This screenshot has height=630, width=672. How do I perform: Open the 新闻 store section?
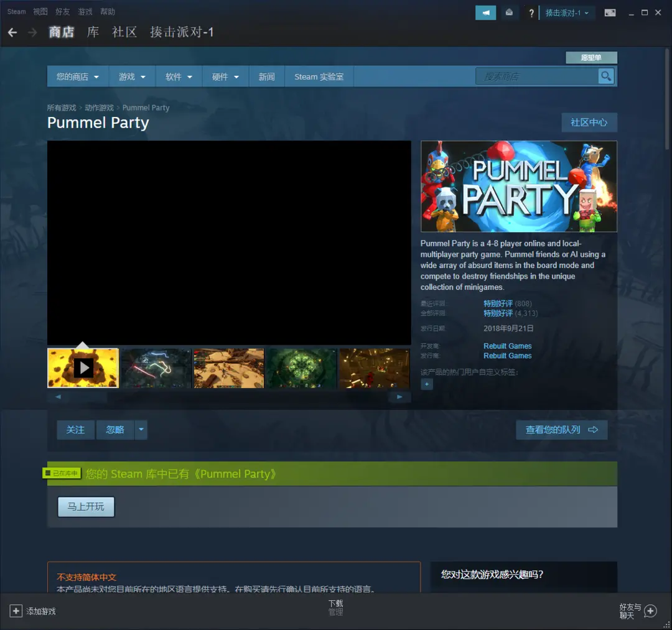coord(266,76)
